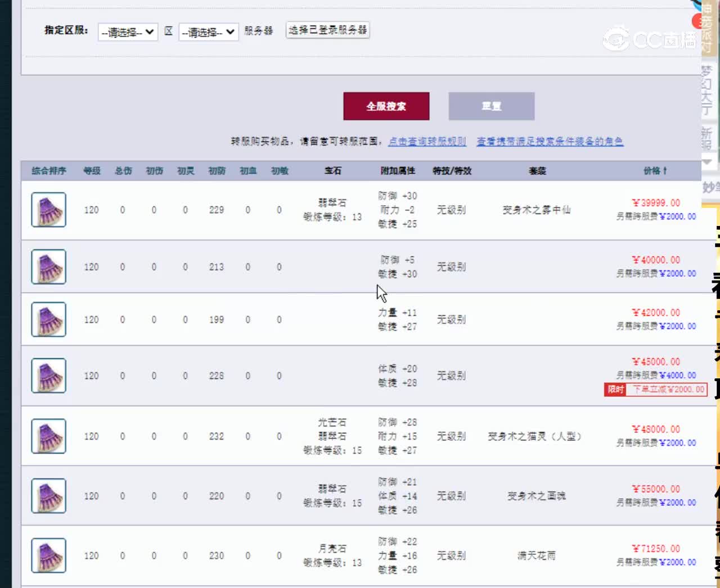Sort by 价格 column header

[x=655, y=171]
